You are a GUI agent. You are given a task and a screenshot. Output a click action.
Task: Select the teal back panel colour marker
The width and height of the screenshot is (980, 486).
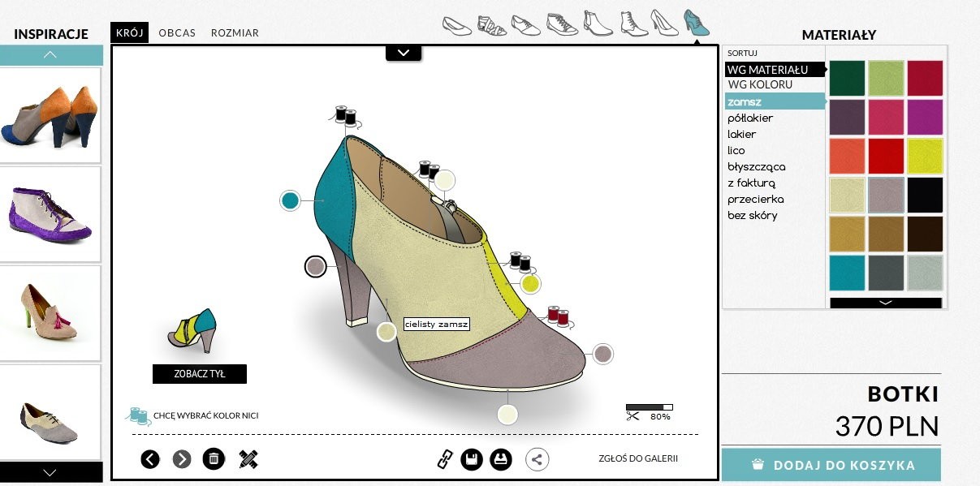click(x=291, y=200)
